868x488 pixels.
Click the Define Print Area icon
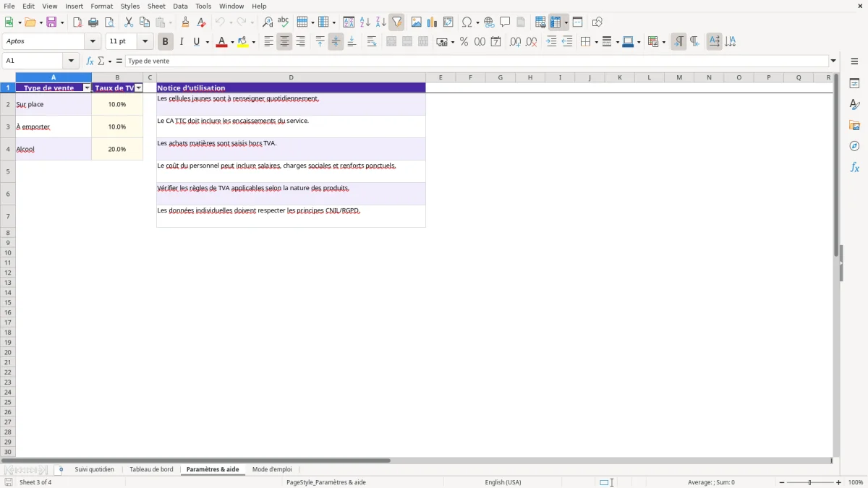[x=540, y=22]
